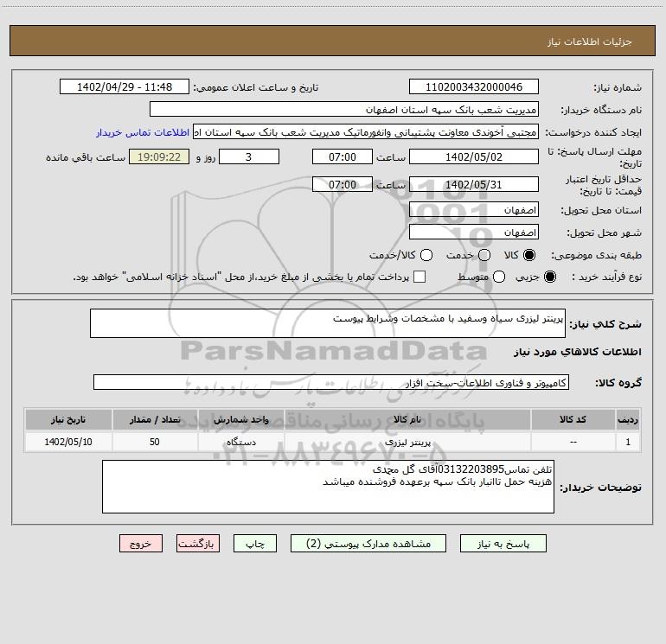Open اطلاعات تماس خریدار link
The image size is (666, 644).
143,132
